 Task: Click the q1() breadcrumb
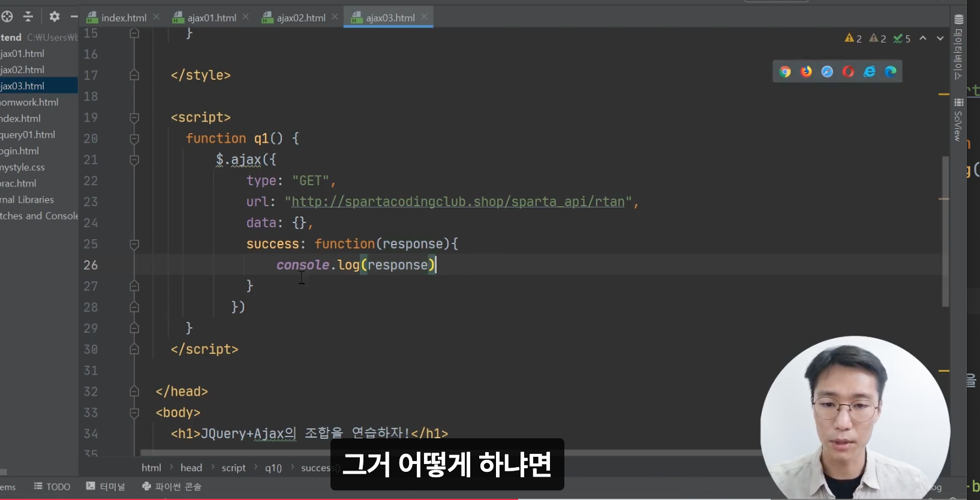click(273, 468)
